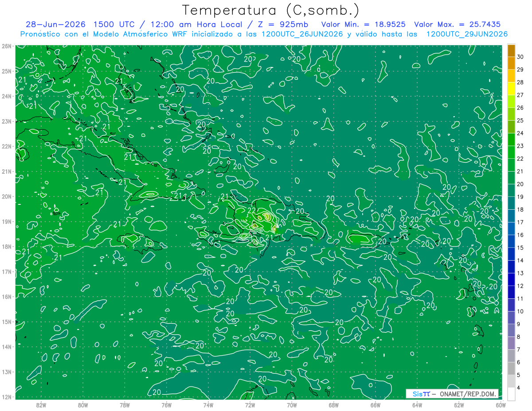The image size is (532, 411).
Task: Click the "64W" longitude axis label
Action: (417, 404)
